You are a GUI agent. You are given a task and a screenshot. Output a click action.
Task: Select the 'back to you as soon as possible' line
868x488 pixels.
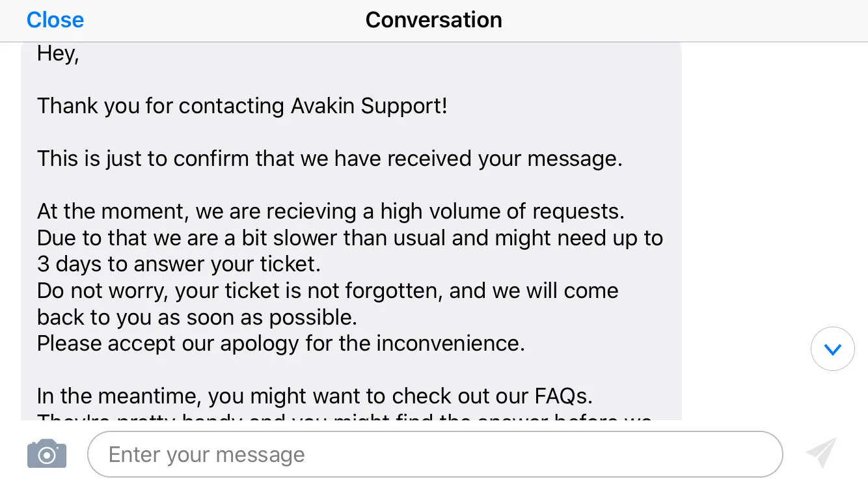pos(197,318)
